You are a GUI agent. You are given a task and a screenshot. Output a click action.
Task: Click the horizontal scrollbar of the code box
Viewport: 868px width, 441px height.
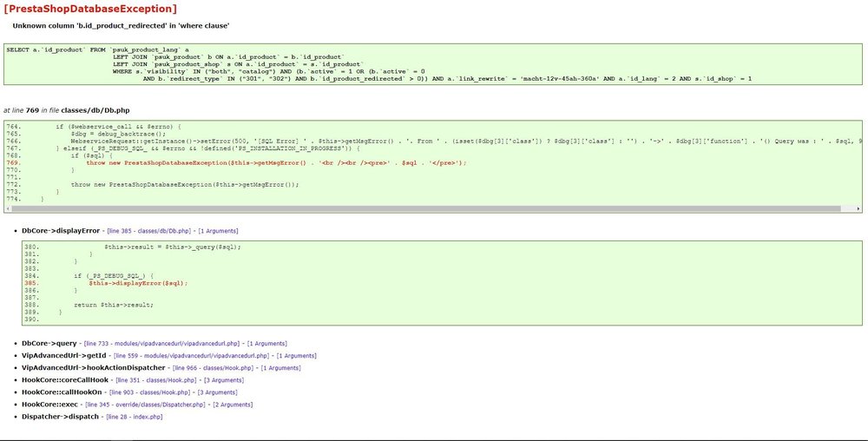[426, 208]
